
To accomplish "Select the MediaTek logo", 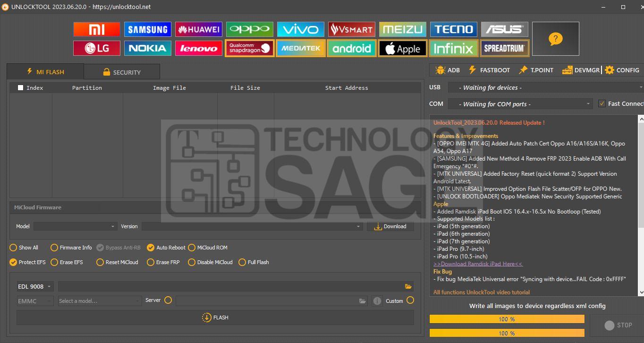I will pos(301,48).
